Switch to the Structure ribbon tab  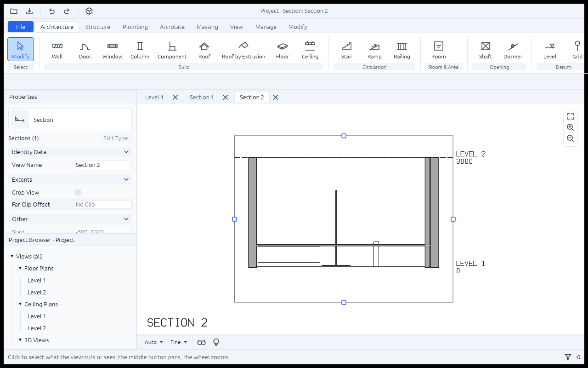(x=98, y=27)
